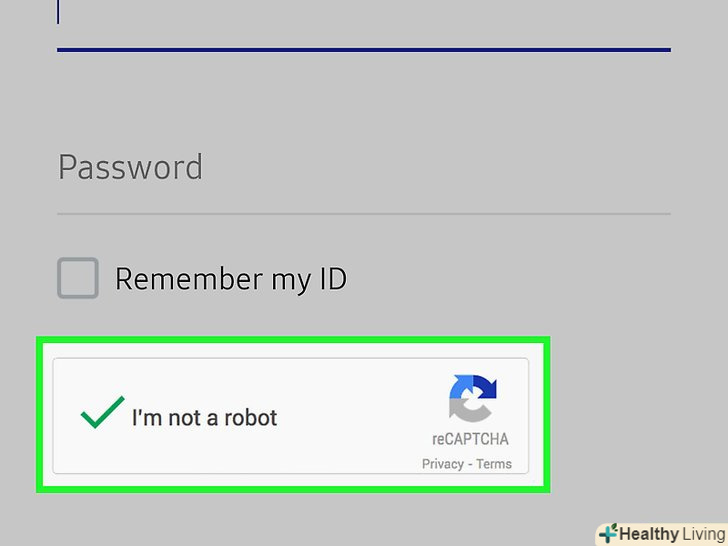This screenshot has width=728, height=546.
Task: Click the "Remember my ID" label text
Action: pos(231,279)
